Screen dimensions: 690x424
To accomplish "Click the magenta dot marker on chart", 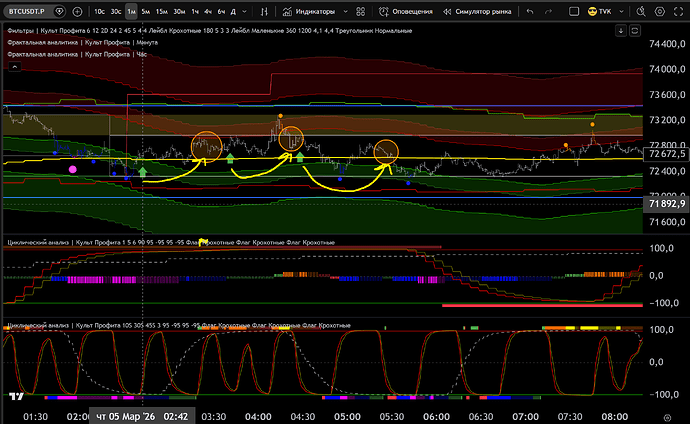I will pos(72,170).
